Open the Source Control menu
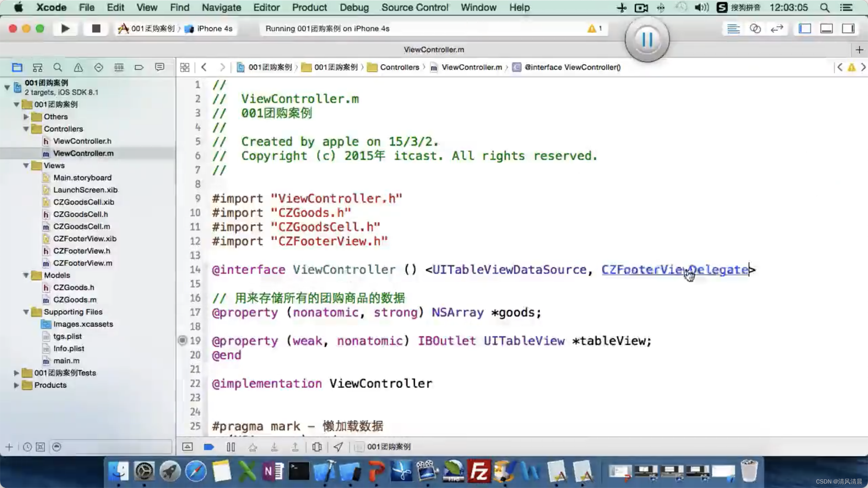This screenshot has width=868, height=488. (x=414, y=7)
